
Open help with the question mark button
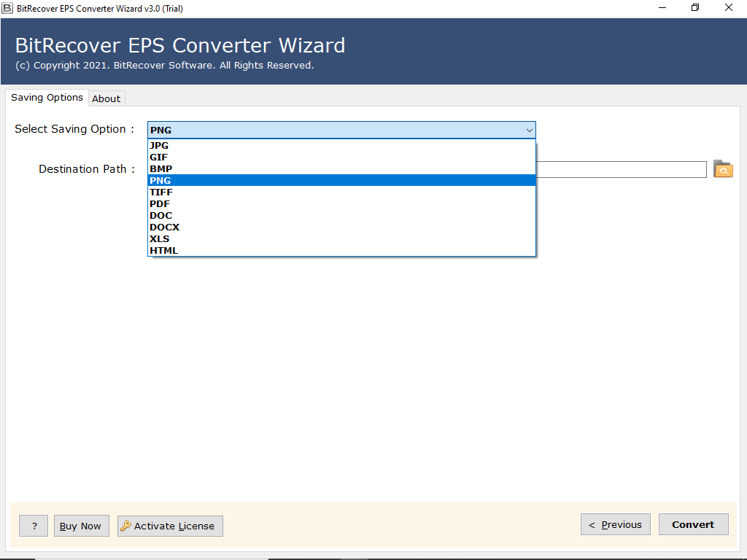34,526
